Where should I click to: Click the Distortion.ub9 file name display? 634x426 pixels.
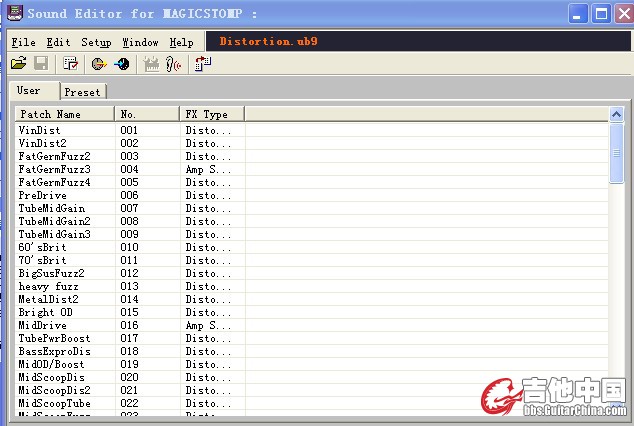pos(268,41)
